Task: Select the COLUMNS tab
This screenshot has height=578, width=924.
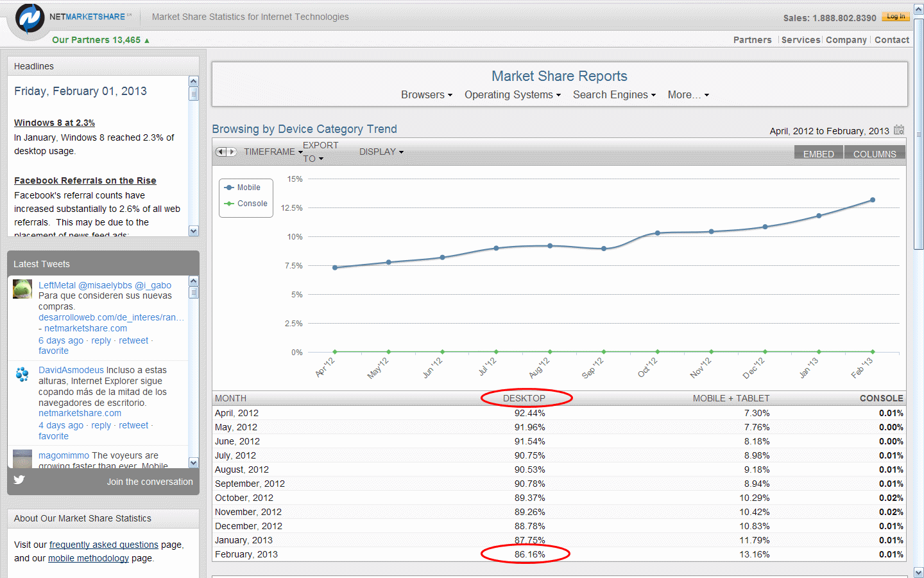Action: coord(874,153)
